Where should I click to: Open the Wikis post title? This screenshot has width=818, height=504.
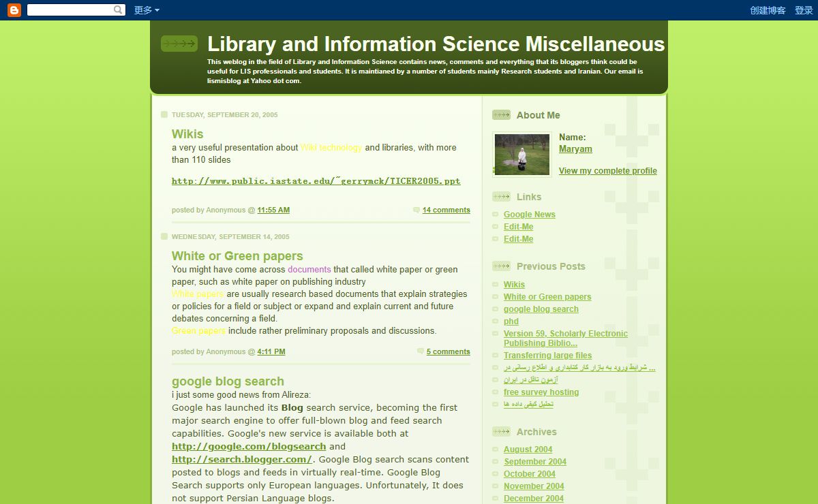click(x=187, y=134)
